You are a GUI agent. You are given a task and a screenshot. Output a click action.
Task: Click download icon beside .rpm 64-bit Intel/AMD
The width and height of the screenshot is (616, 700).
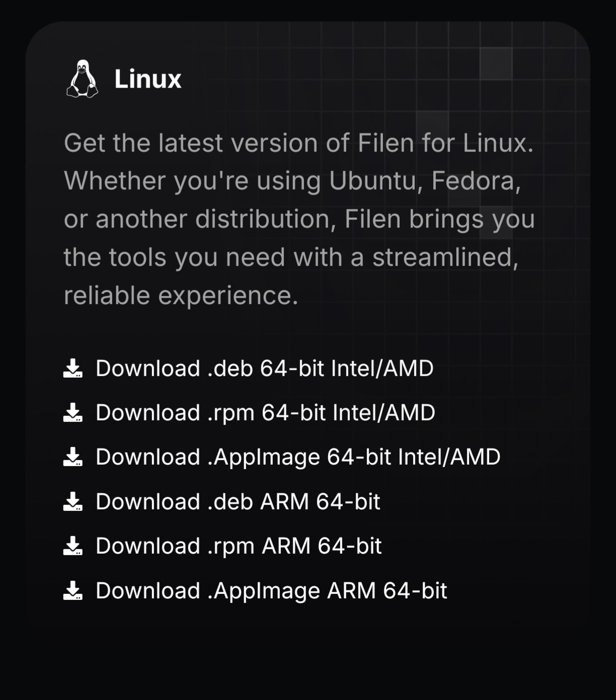point(73,412)
